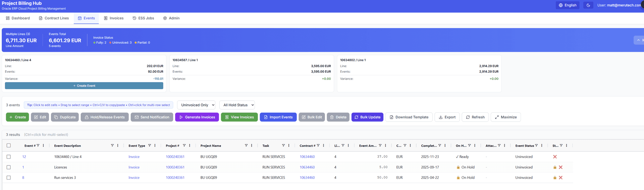Click Import Events button
Screen dimensions: 644x190
pyautogui.click(x=278, y=117)
